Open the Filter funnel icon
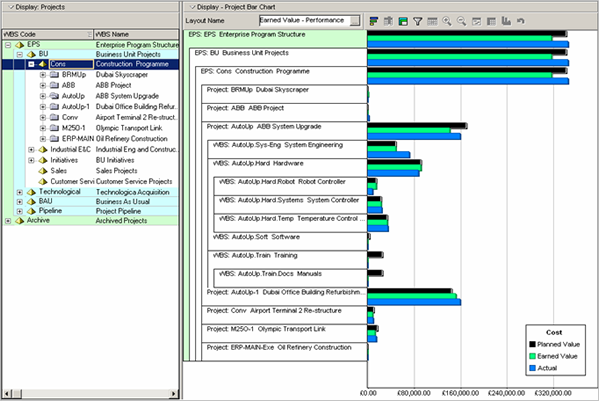The width and height of the screenshot is (600, 401). coord(417,21)
